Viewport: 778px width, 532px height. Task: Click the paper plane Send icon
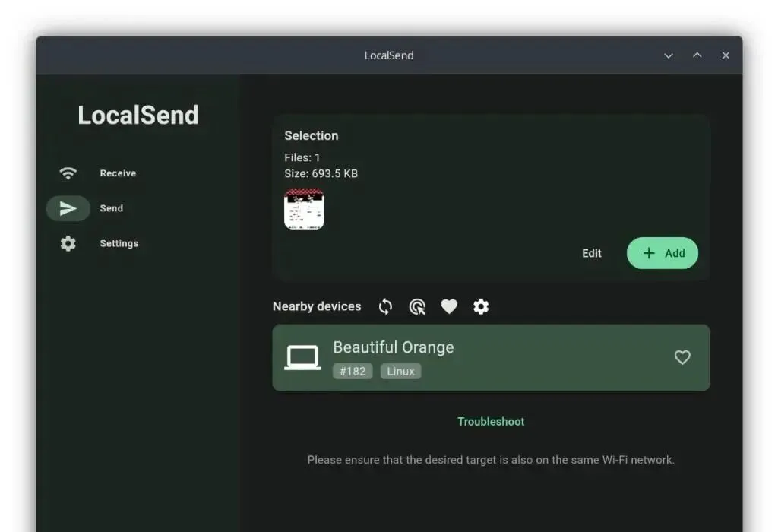pyautogui.click(x=68, y=208)
